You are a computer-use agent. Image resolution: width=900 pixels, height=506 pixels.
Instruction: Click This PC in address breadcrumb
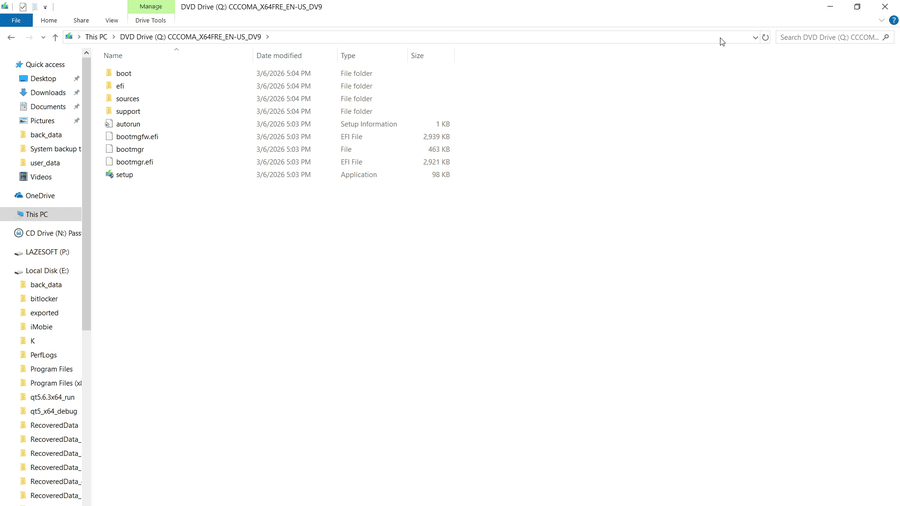coord(96,37)
